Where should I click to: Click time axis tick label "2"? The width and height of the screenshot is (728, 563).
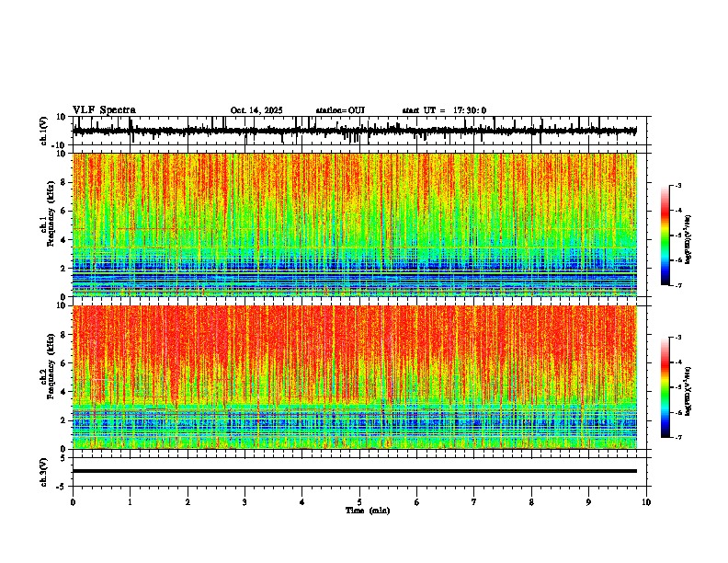coord(188,502)
